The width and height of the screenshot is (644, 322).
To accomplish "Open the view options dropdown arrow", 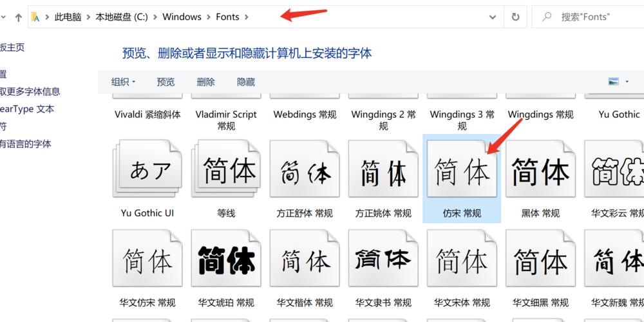I will [x=627, y=82].
